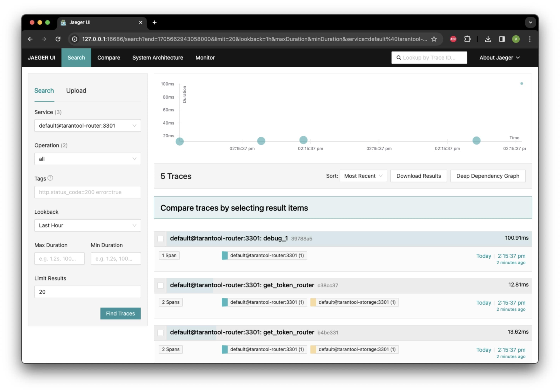Click the 12.81ms duration value

[518, 285]
